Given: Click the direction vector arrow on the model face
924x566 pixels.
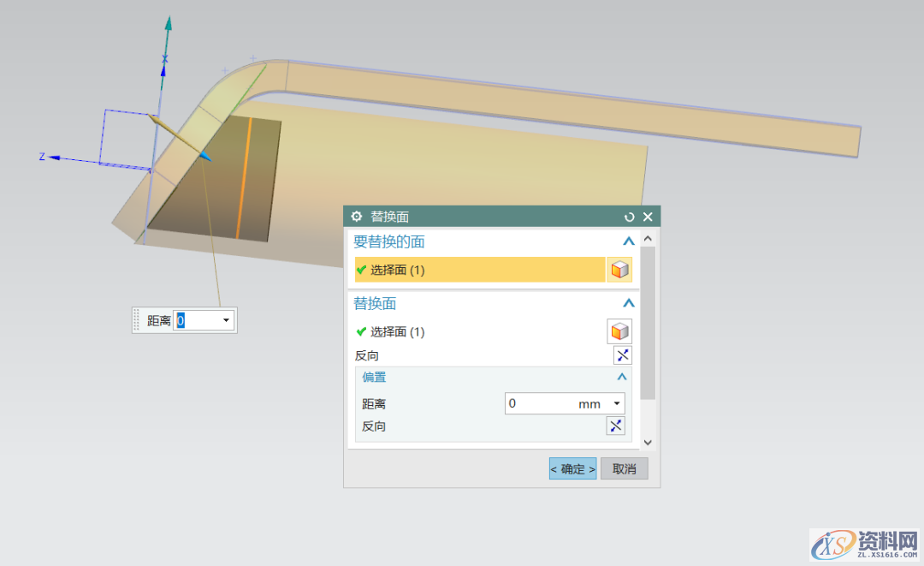Looking at the screenshot, I should coord(205,157).
